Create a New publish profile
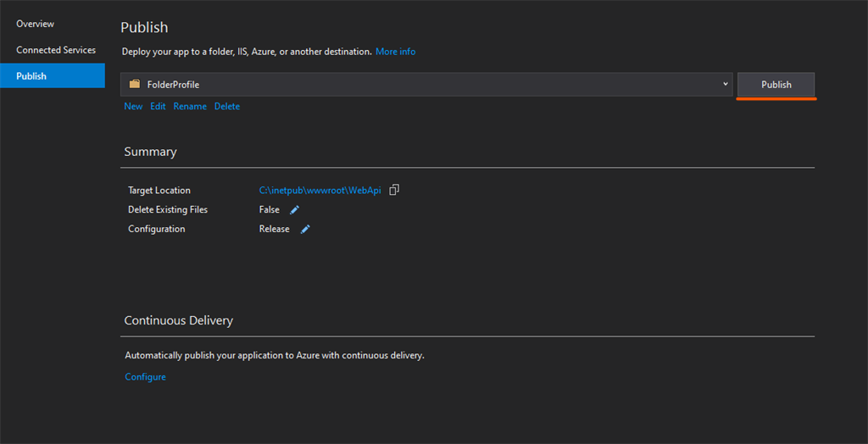This screenshot has width=868, height=444. coord(133,107)
